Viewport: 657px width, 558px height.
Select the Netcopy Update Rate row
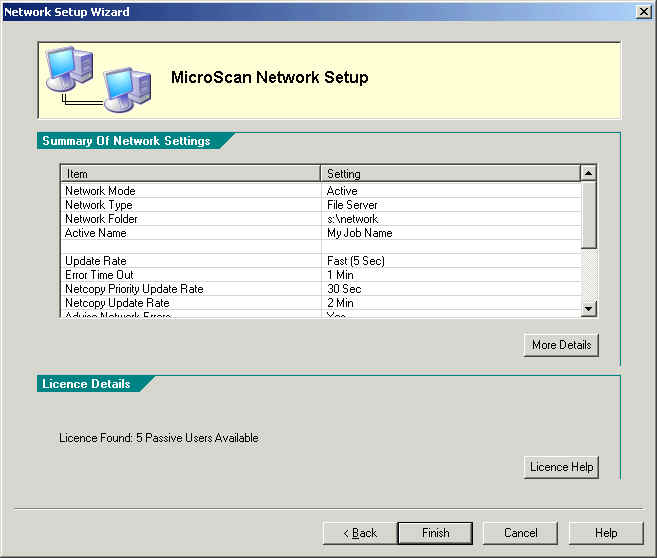point(321,302)
